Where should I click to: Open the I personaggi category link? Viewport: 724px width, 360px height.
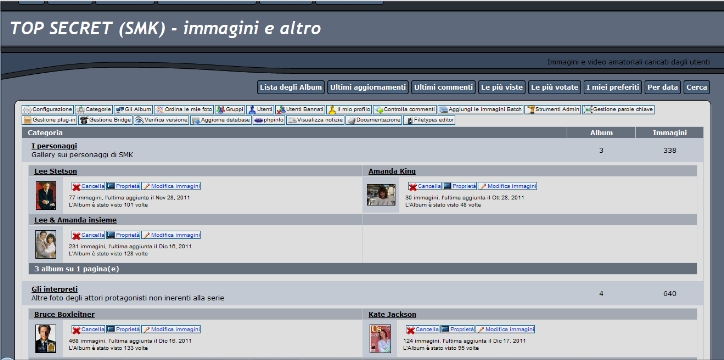(x=54, y=146)
